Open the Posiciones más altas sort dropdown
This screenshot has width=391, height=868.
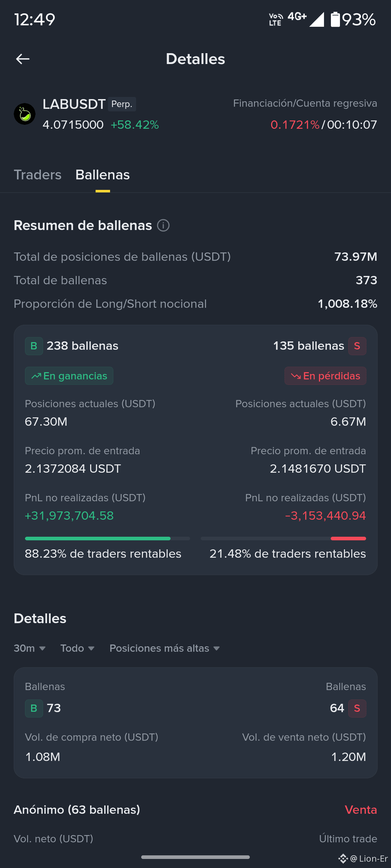[x=165, y=648]
